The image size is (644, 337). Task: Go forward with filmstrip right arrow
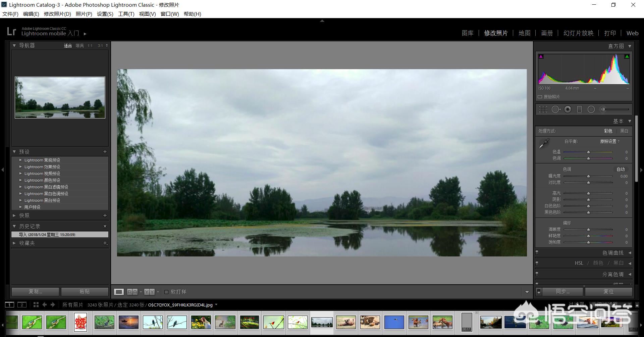[53, 305]
